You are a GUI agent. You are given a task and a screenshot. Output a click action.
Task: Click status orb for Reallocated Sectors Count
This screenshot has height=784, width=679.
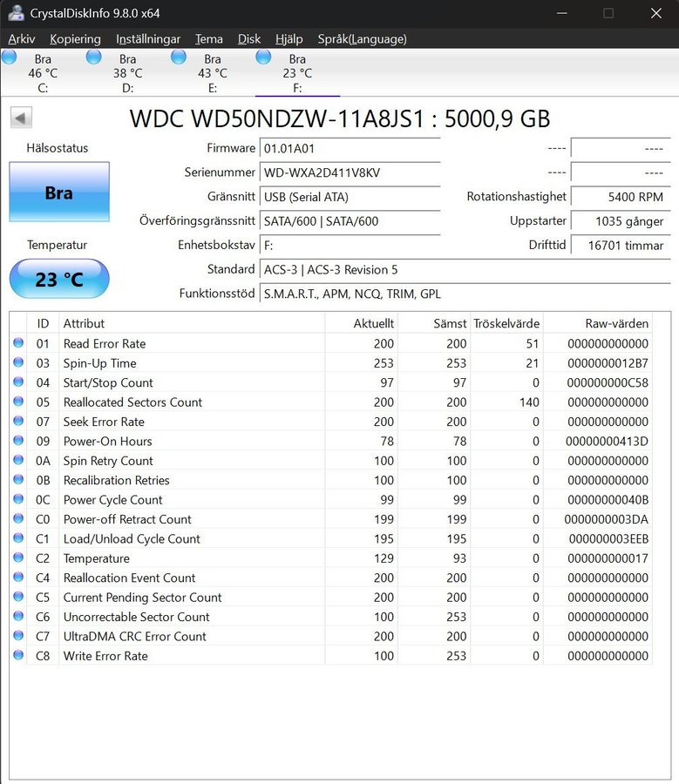[18, 402]
